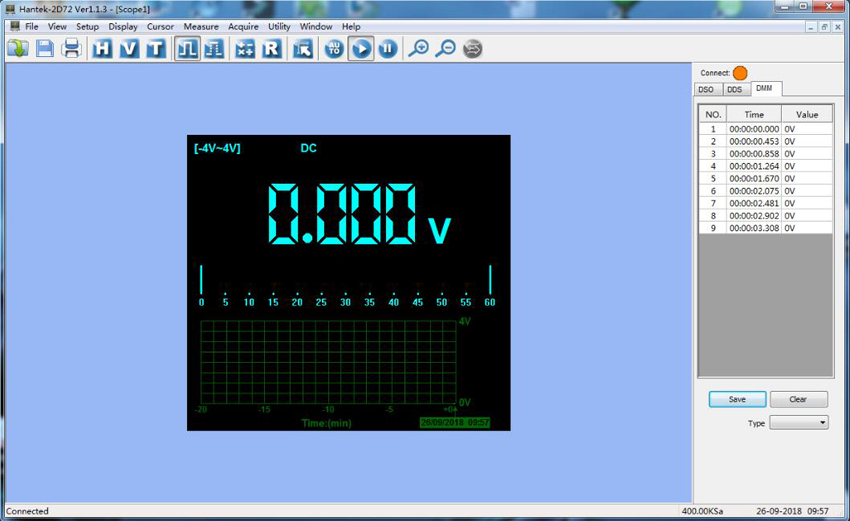Switch to the DDS tab

[x=736, y=89]
